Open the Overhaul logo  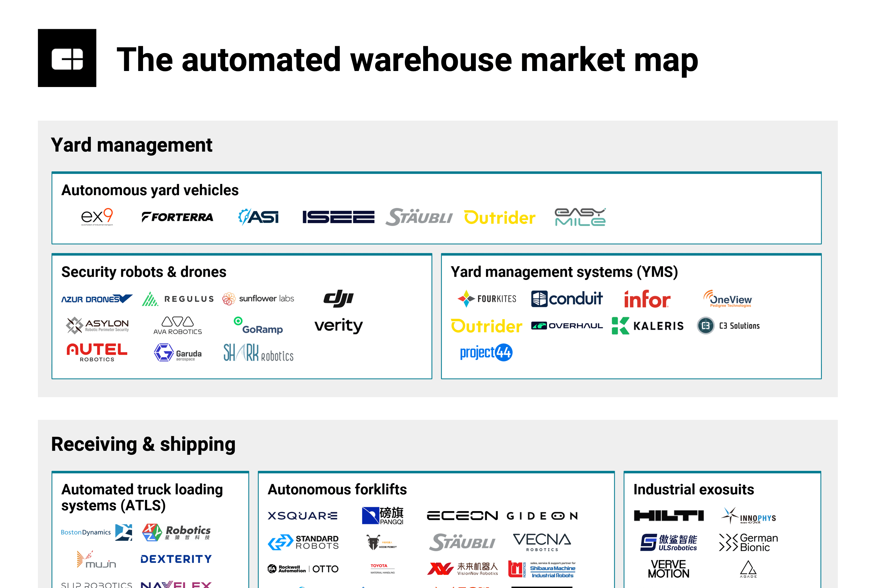coord(567,326)
